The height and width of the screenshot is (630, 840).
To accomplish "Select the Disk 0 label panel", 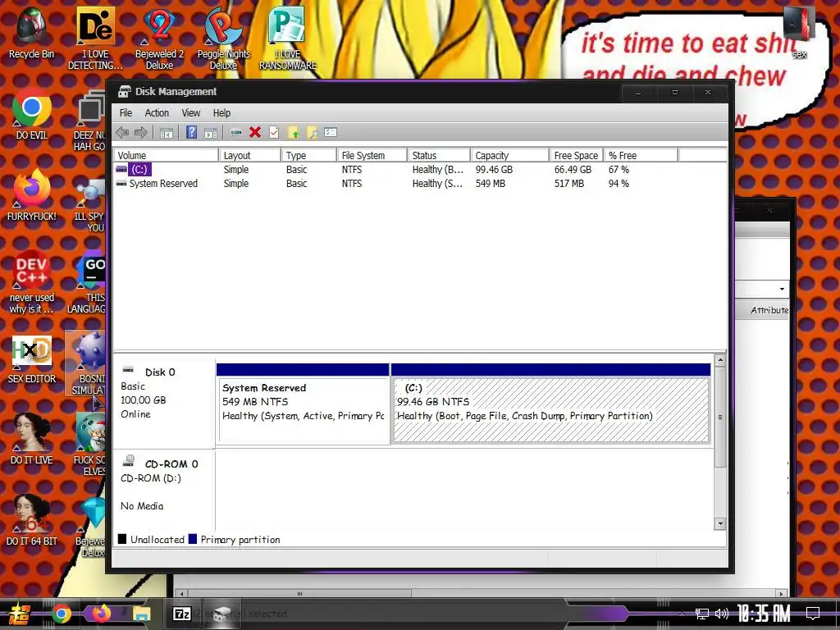I will pos(164,404).
